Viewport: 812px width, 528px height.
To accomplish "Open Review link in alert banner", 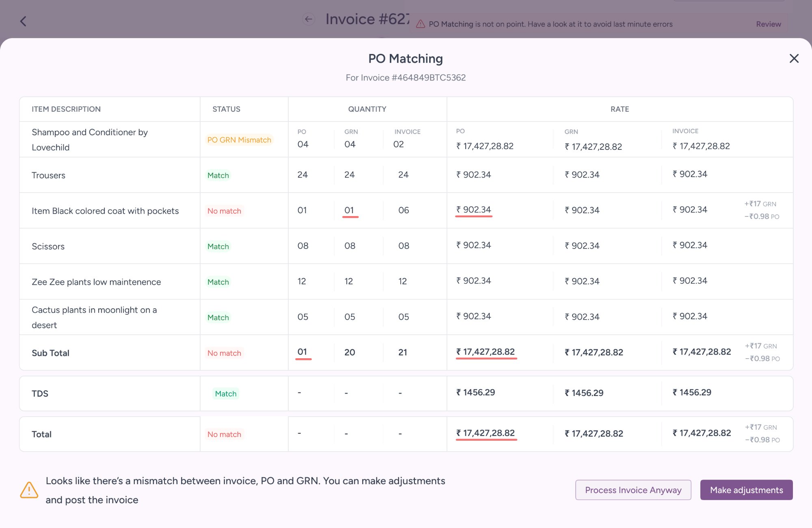I will [x=768, y=24].
